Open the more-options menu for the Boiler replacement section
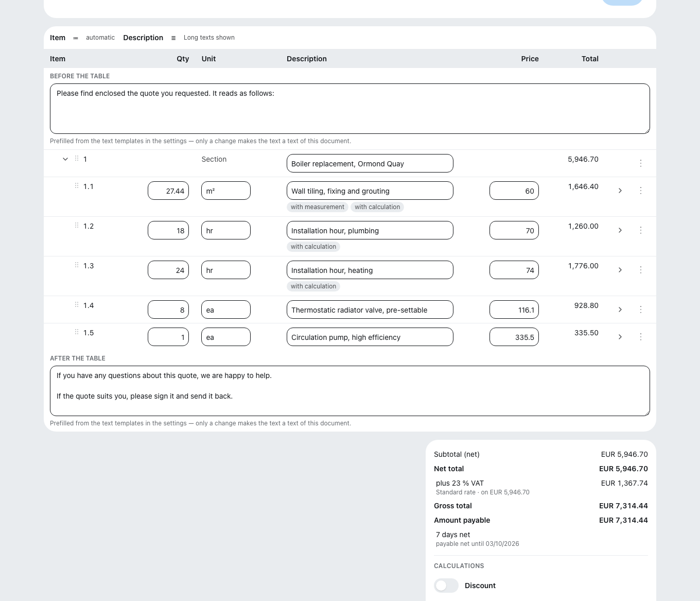The width and height of the screenshot is (700, 601). click(x=641, y=163)
